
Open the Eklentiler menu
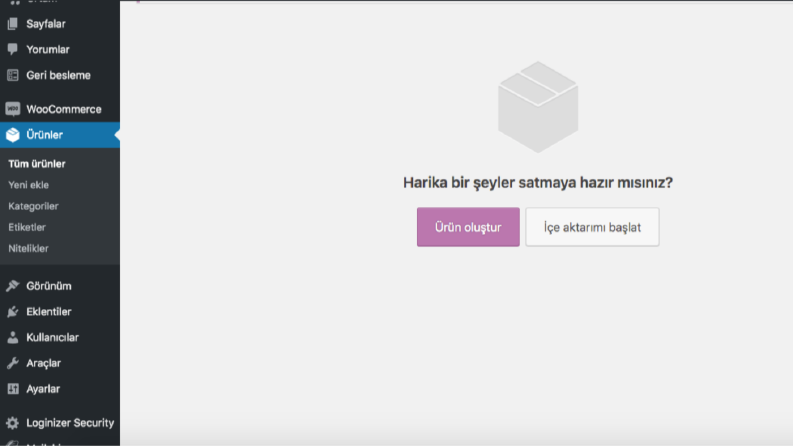click(x=60, y=311)
